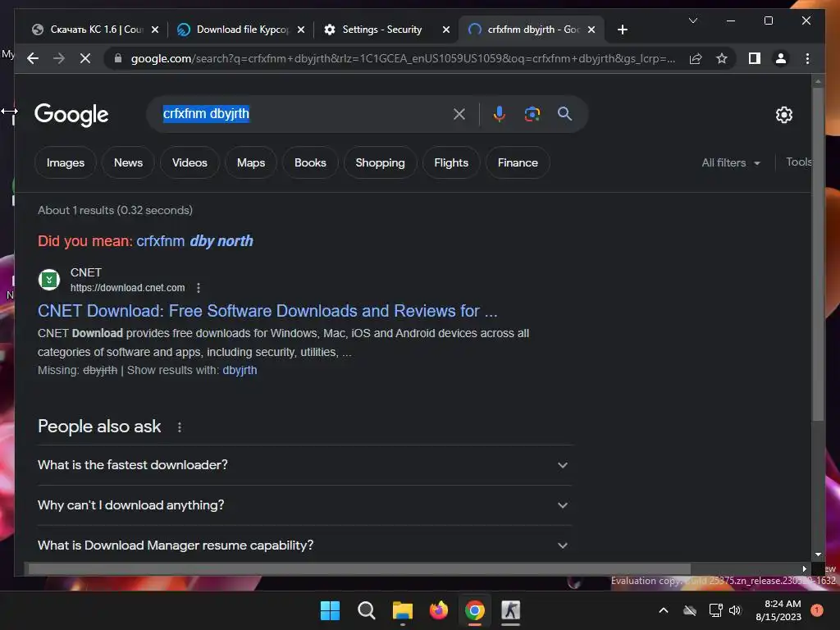Viewport: 840px width, 630px height.
Task: Open CNET source url link
Action: pyautogui.click(x=127, y=288)
